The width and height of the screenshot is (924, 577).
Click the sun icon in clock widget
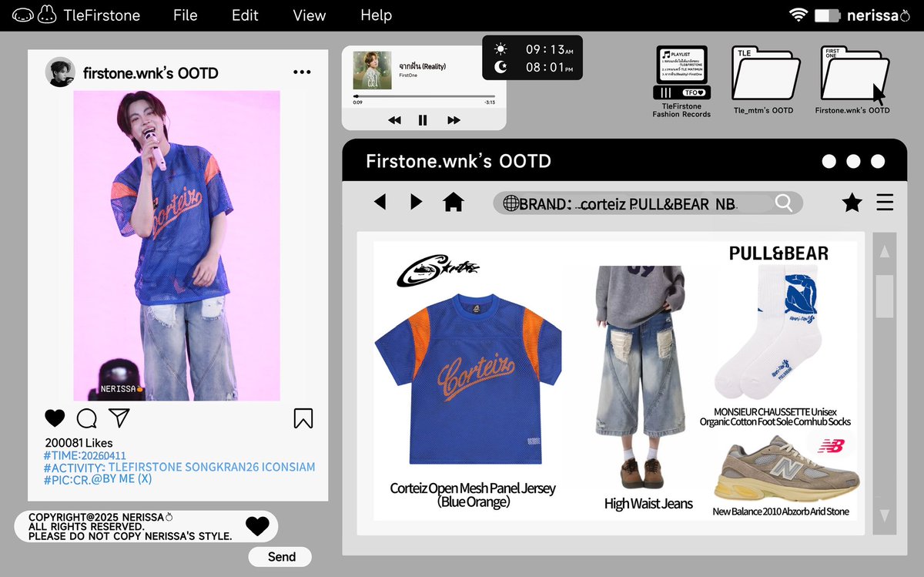[x=501, y=49]
